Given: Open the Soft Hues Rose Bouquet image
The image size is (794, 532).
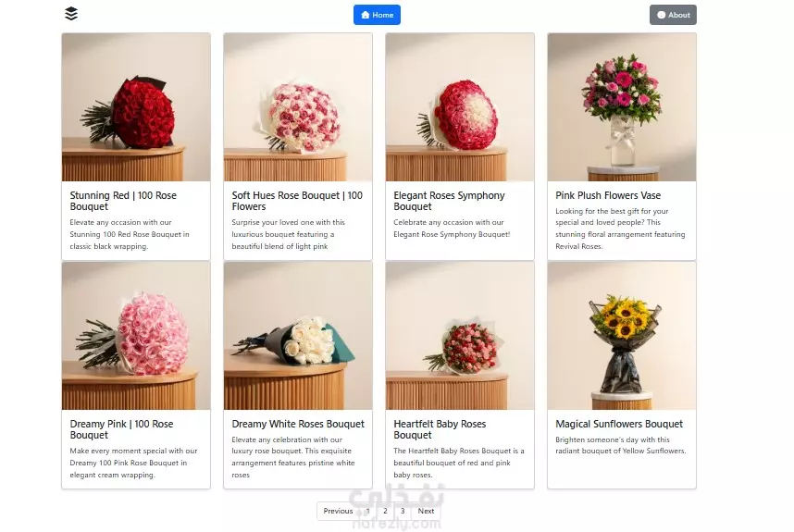Looking at the screenshot, I should coord(298,107).
